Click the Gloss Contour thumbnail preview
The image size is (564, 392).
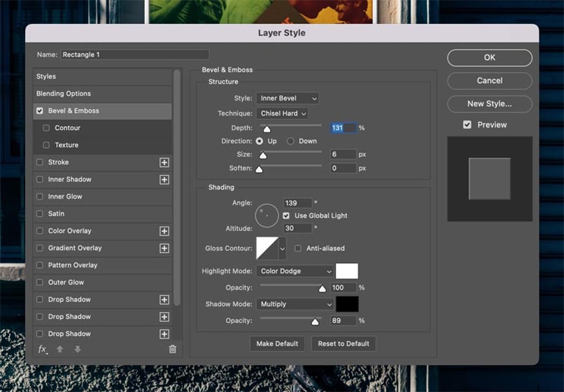tap(267, 248)
